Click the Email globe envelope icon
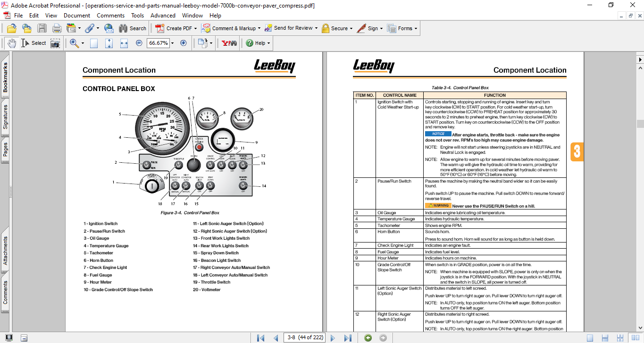 (x=109, y=28)
